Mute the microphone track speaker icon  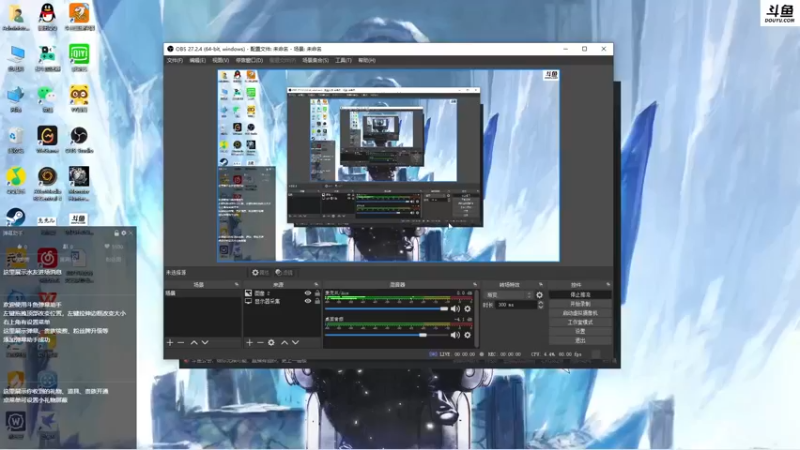coord(455,309)
